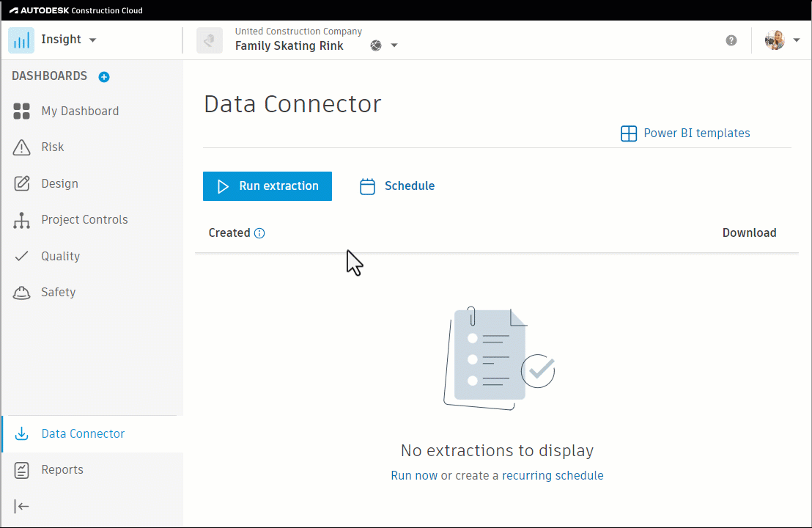The height and width of the screenshot is (528, 812).
Task: Select the Quality checkmark icon
Action: 21,256
